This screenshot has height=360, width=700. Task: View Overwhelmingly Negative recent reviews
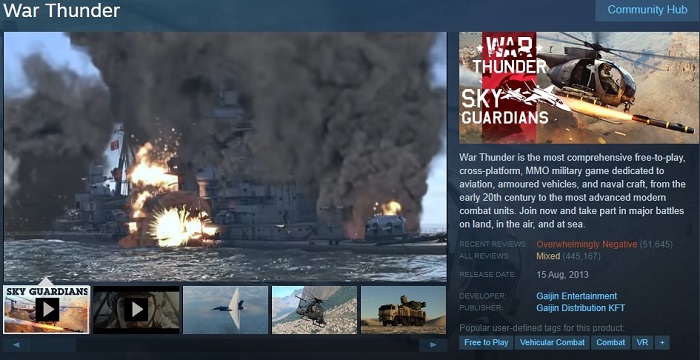click(x=587, y=244)
